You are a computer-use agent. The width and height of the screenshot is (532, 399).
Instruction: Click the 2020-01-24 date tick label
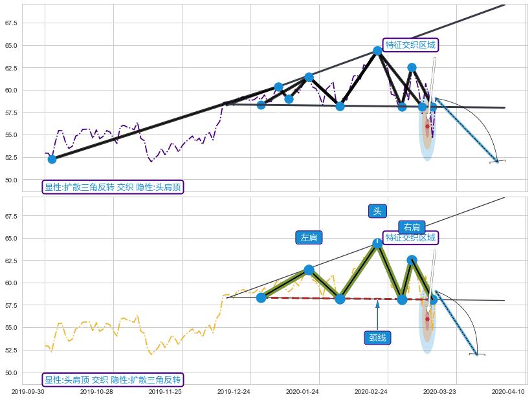[302, 392]
